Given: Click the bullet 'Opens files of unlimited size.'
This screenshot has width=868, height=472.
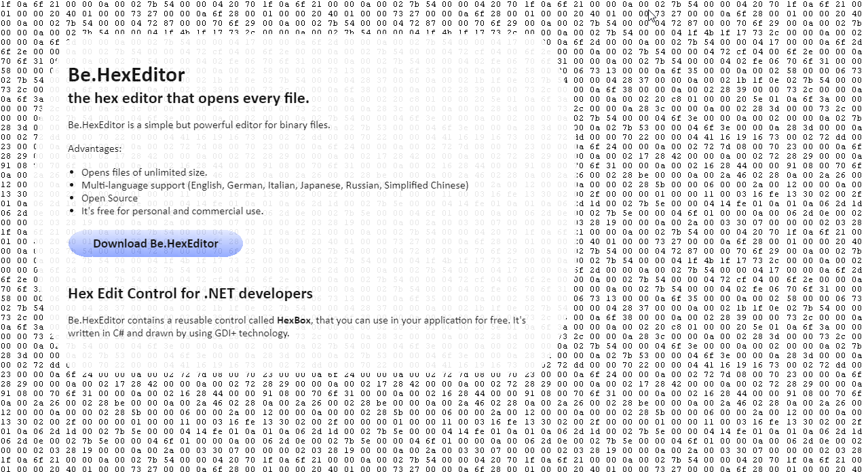Looking at the screenshot, I should coord(145,172).
